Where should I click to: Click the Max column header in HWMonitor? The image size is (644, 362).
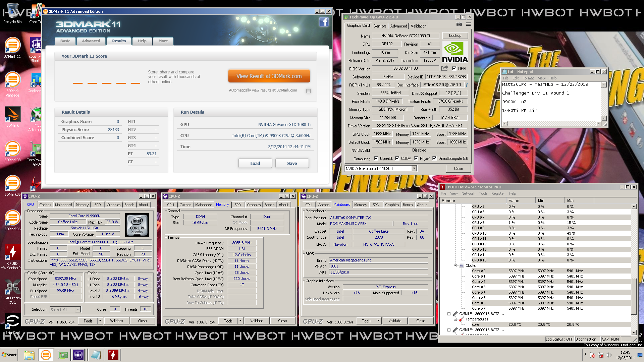tap(579, 201)
